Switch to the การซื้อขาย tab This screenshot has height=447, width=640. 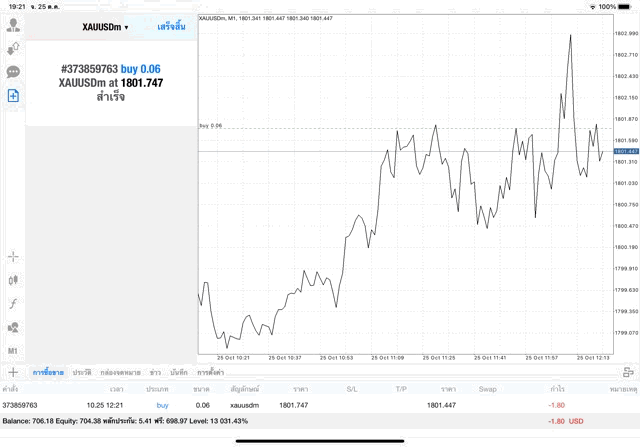coord(48,372)
